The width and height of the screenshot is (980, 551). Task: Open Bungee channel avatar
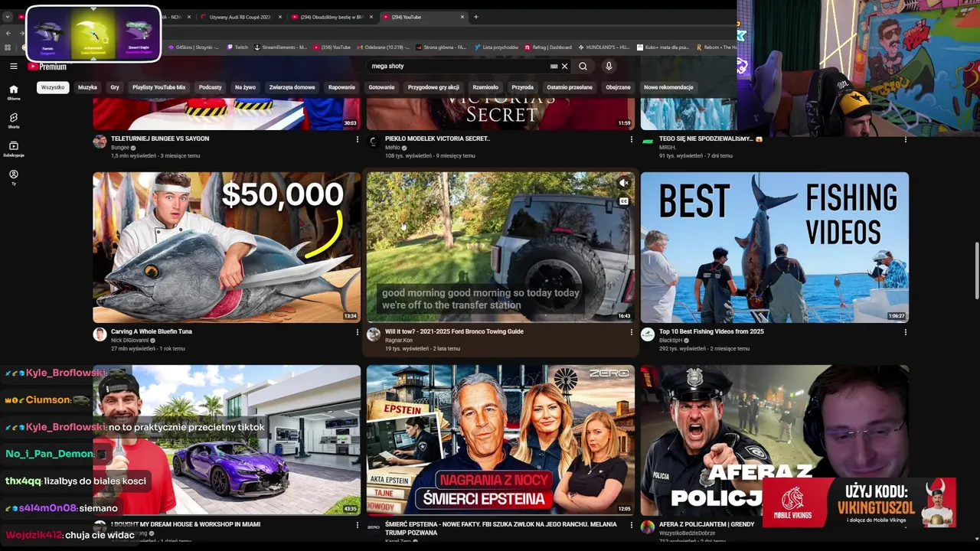(x=100, y=142)
